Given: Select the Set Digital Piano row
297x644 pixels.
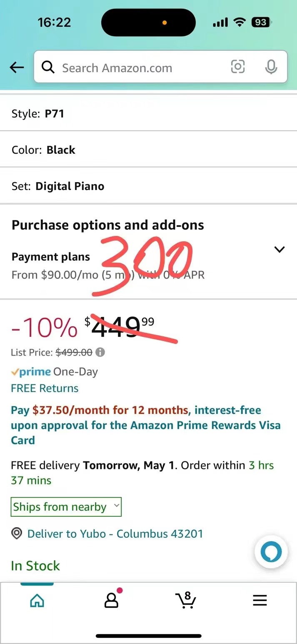Looking at the screenshot, I should (x=148, y=186).
